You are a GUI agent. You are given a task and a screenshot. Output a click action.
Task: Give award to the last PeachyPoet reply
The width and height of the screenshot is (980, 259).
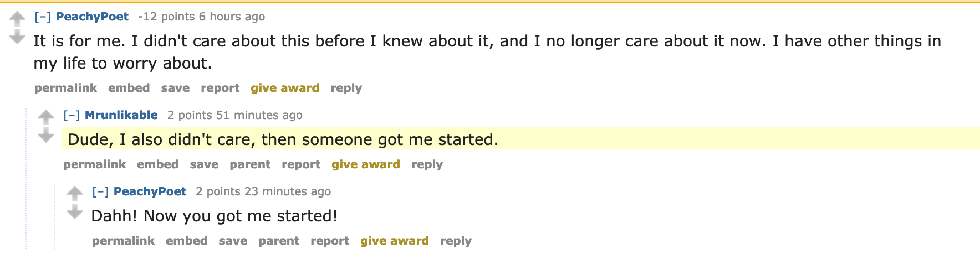(x=395, y=241)
